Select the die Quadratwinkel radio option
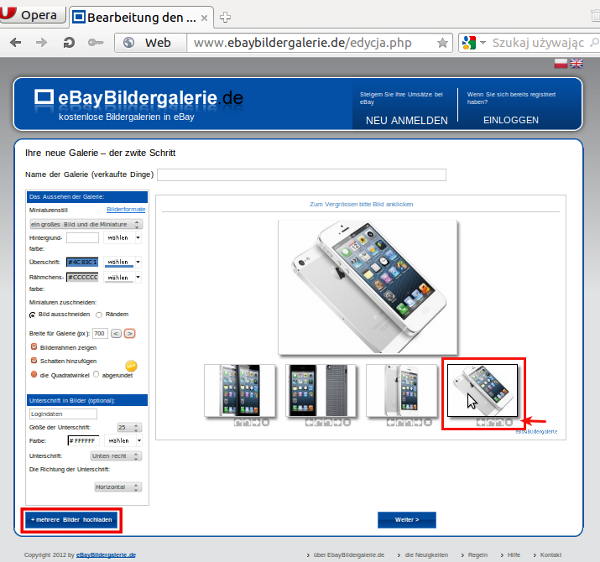The height and width of the screenshot is (562, 600). [x=34, y=374]
